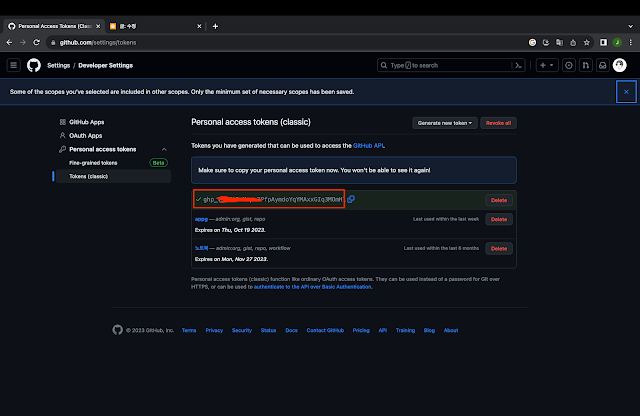Open the create new plus menu

[547, 65]
